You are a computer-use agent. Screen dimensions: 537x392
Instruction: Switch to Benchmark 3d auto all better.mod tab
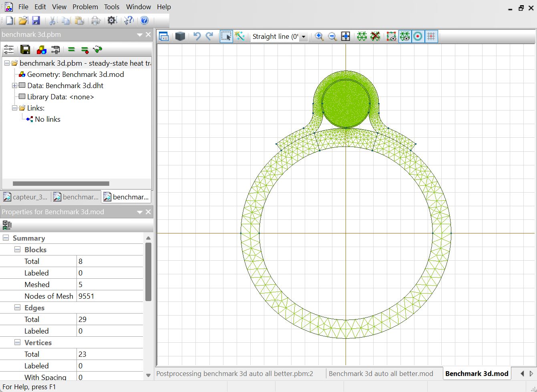tap(380, 374)
